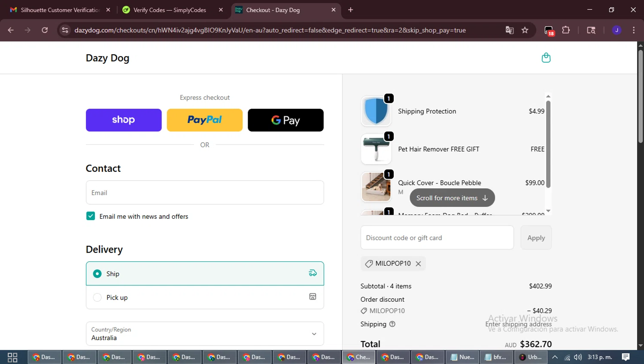This screenshot has width=644, height=364.
Task: Open Windows Task View icon
Action: point(12,357)
